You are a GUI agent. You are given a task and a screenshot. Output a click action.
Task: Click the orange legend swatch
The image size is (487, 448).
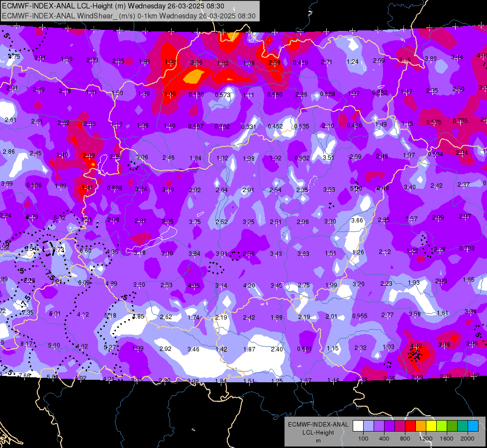click(421, 426)
